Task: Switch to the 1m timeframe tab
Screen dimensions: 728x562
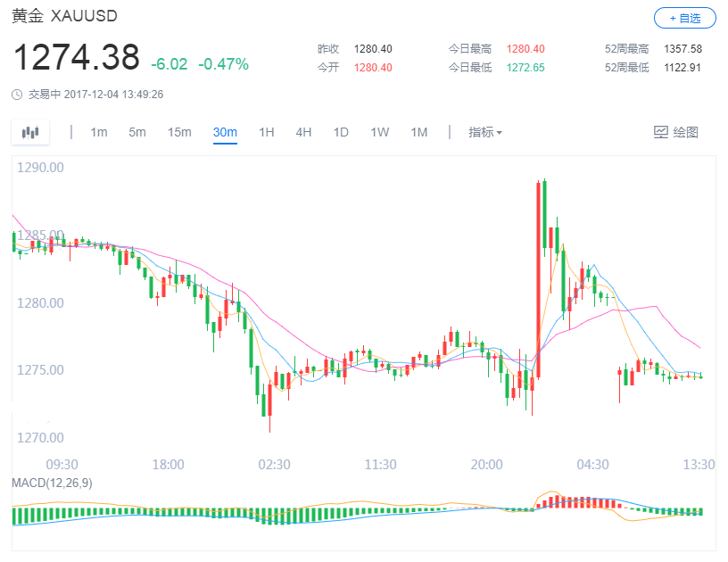Action: click(99, 131)
